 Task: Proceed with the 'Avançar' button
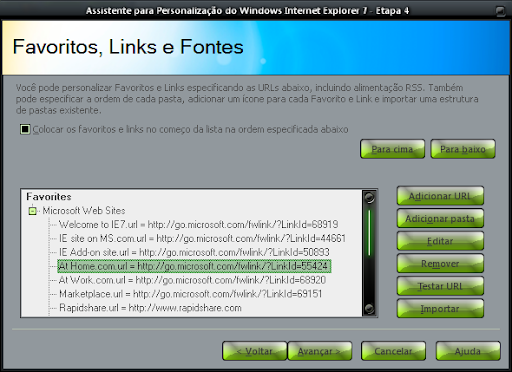319,351
